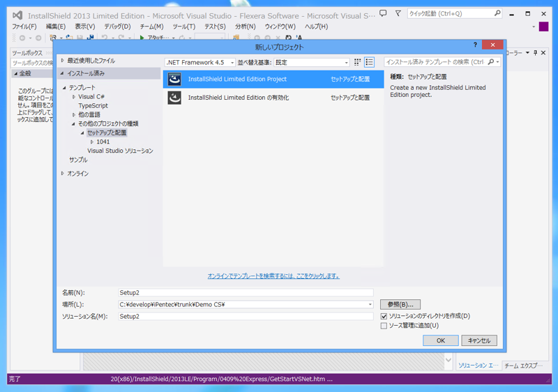Pin the right-side panel with pushpin icon

[535, 52]
